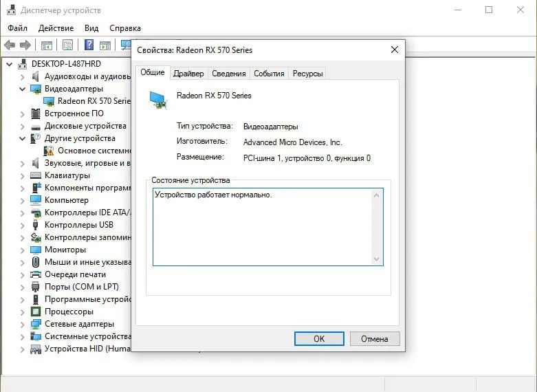The image size is (537, 392).
Task: Click the Сетевые адаптеры network icon
Action: [36, 324]
